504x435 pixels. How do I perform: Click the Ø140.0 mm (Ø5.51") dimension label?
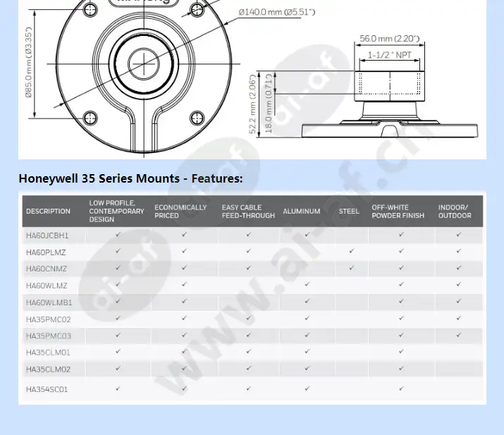[x=277, y=12]
